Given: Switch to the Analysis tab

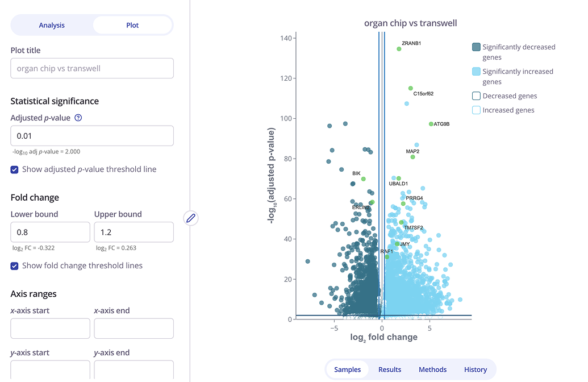Looking at the screenshot, I should tap(52, 25).
